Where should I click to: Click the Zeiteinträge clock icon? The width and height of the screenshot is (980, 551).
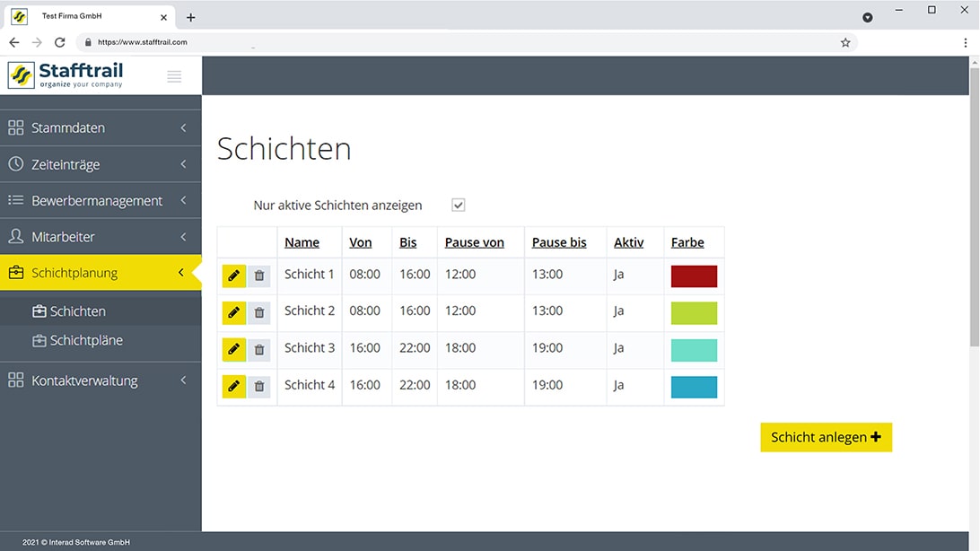pos(15,163)
